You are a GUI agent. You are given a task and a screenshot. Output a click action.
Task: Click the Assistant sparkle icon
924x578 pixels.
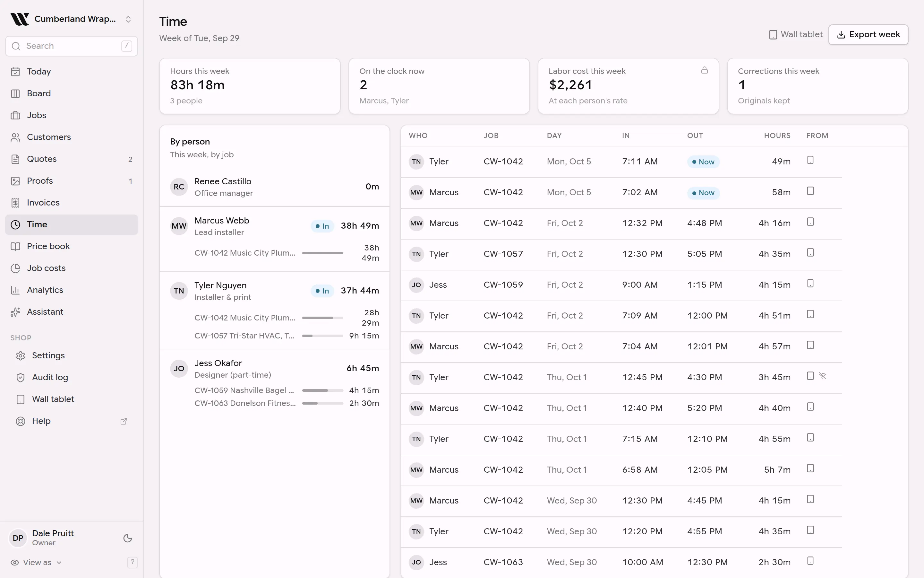tap(15, 312)
